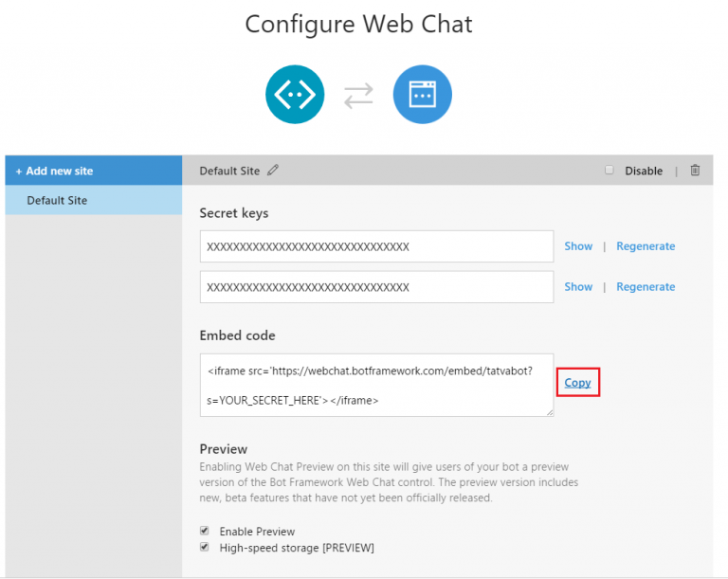Click the pencil icon to rename Default Site
The height and width of the screenshot is (579, 728).
coord(273,171)
